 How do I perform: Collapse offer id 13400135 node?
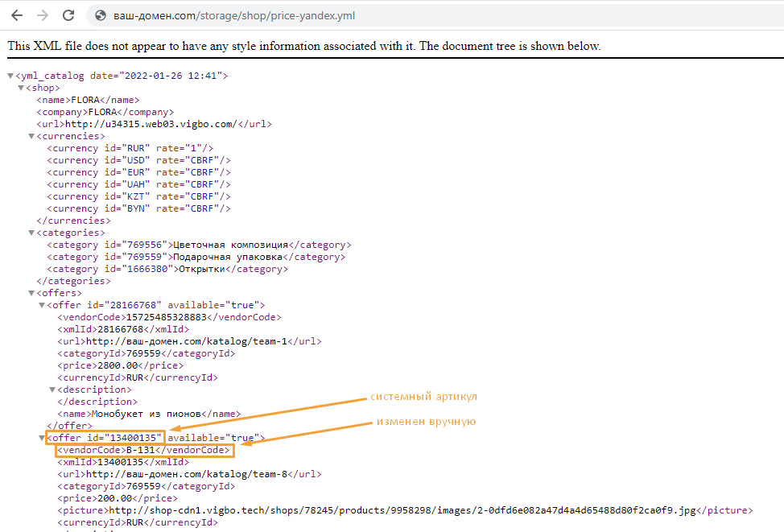coord(42,438)
